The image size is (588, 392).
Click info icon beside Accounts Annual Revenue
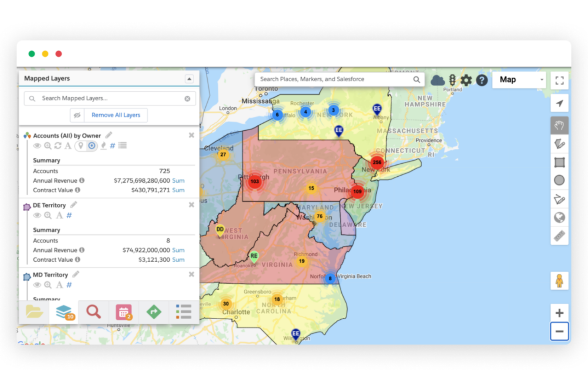click(81, 180)
